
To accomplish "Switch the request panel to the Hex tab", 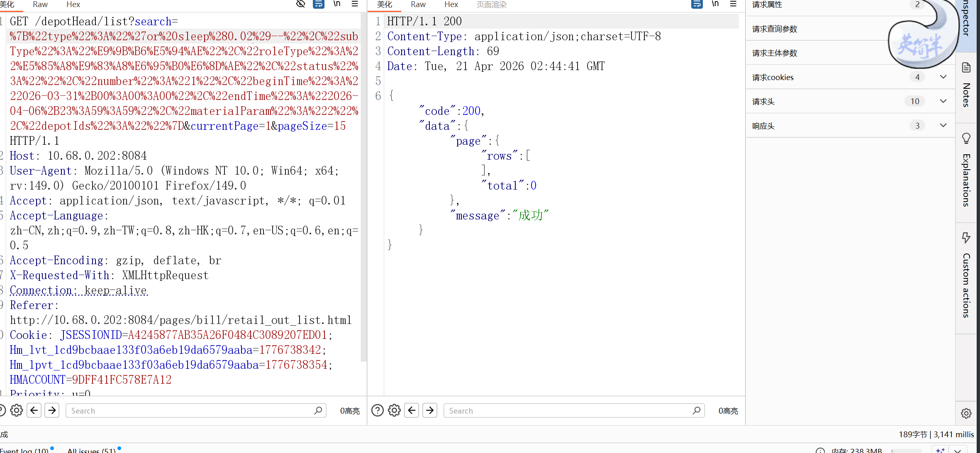I will 73,5.
